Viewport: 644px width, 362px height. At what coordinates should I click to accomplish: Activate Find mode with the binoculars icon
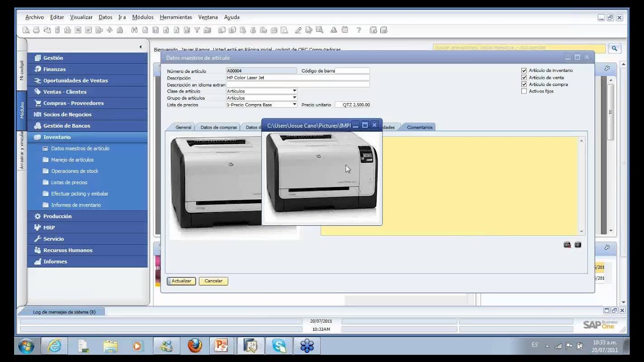tap(134, 30)
